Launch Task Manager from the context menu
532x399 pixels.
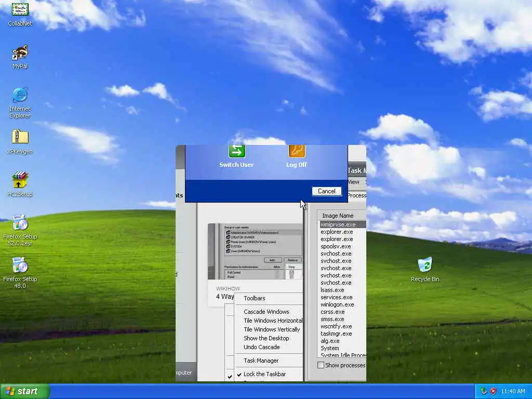[269, 361]
